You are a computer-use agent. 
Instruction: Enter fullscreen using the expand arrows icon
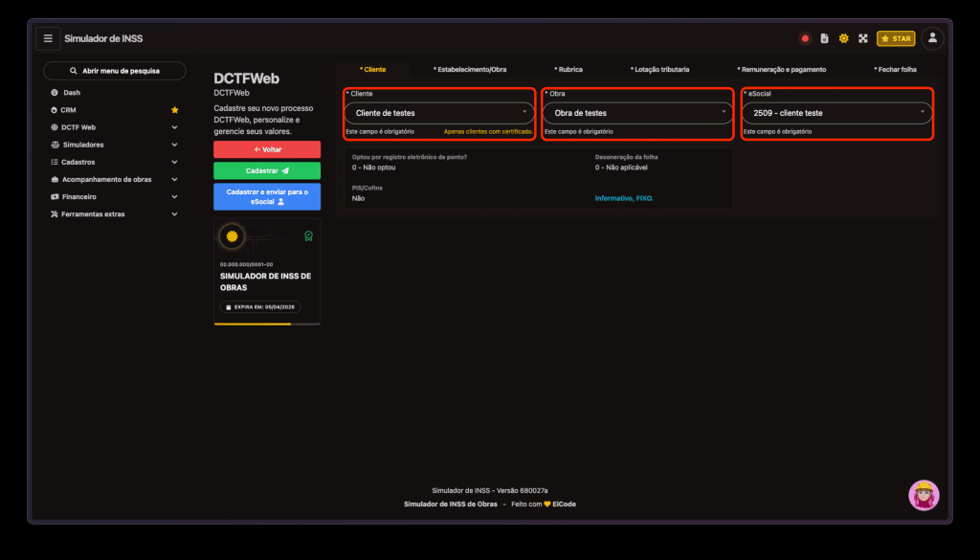(863, 38)
